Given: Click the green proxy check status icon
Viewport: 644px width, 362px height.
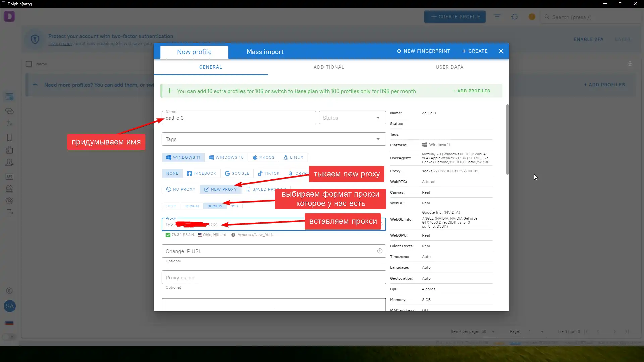Looking at the screenshot, I should (168, 235).
